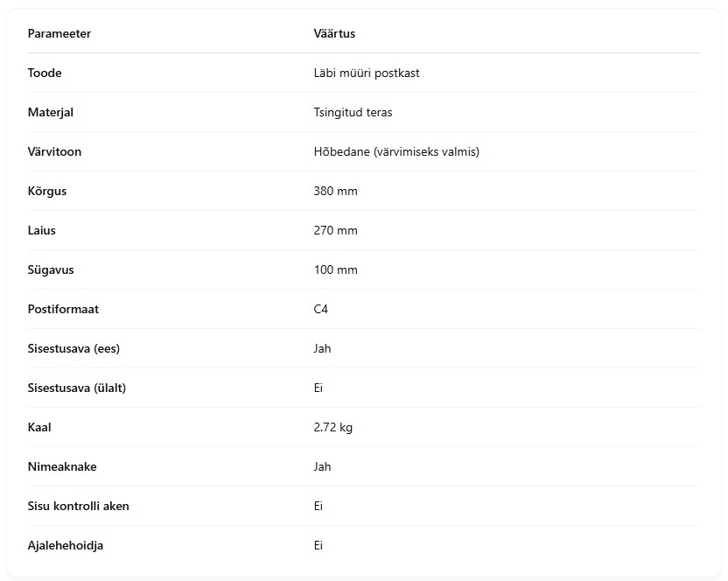Click the Läbi müüri postkast value
The height and width of the screenshot is (581, 728).
click(367, 73)
